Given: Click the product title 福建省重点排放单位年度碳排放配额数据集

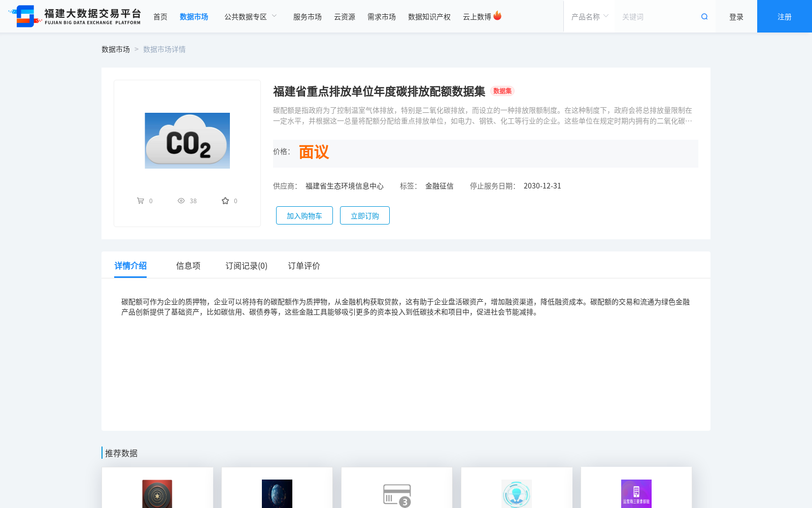Looking at the screenshot, I should (379, 91).
